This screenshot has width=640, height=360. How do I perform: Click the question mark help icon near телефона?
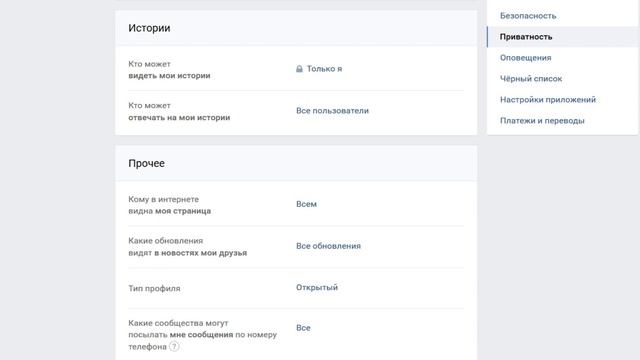pyautogui.click(x=174, y=347)
